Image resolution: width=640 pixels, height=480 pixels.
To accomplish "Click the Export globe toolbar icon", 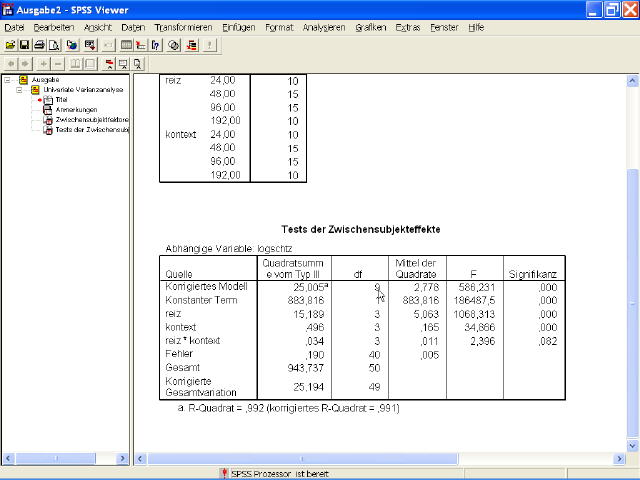I will tap(73, 45).
